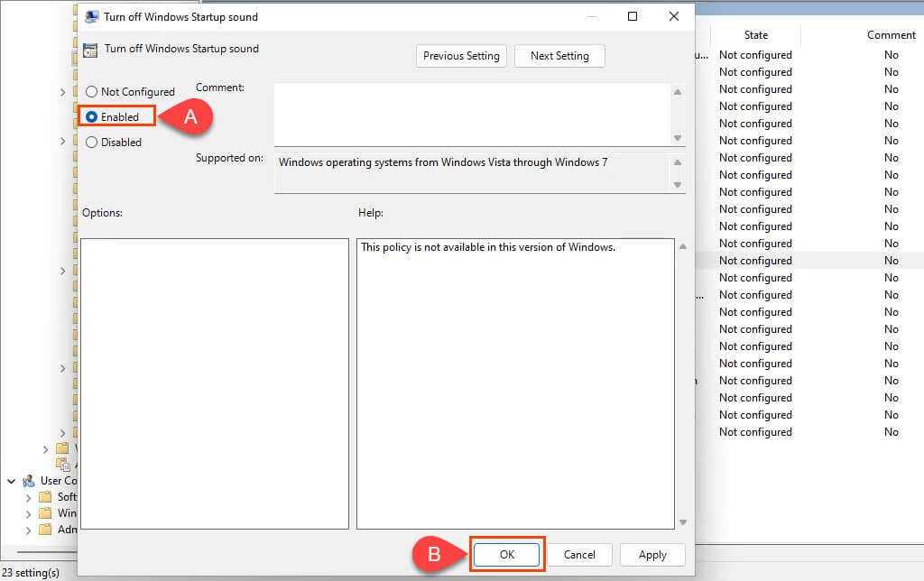Select the Not Configured radio option
The height and width of the screenshot is (581, 924).
[91, 92]
